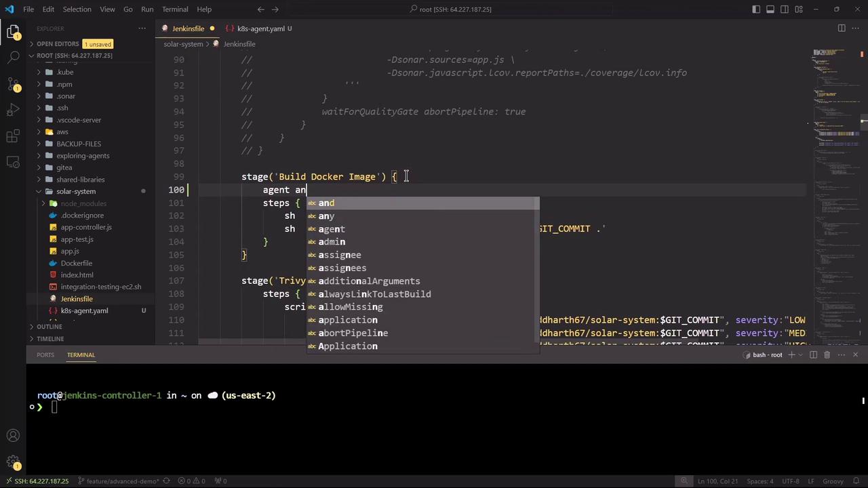The width and height of the screenshot is (868, 488).
Task: Open the Search view in activity bar
Action: tap(13, 58)
